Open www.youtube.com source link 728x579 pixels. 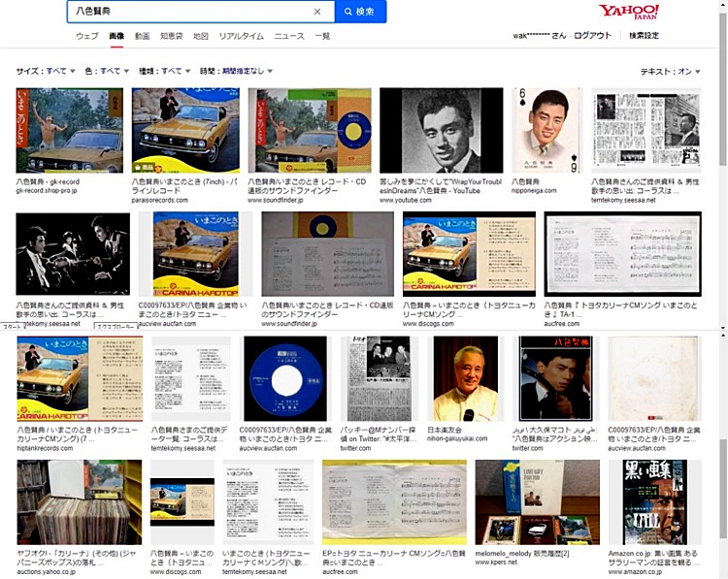406,200
